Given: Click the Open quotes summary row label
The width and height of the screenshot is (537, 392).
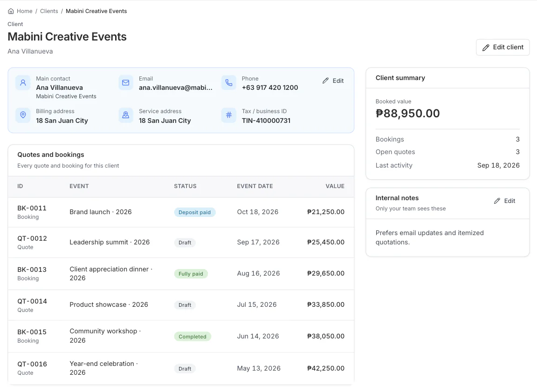Looking at the screenshot, I should click(395, 152).
